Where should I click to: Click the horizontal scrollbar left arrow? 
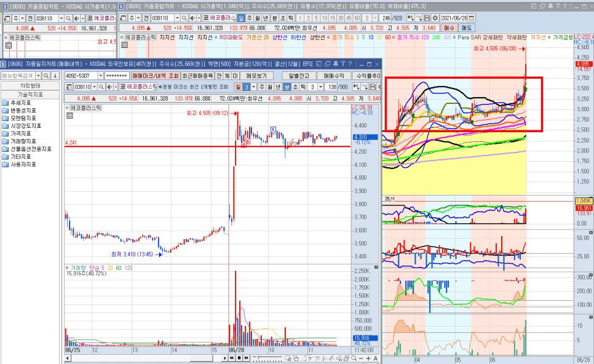coord(68,358)
